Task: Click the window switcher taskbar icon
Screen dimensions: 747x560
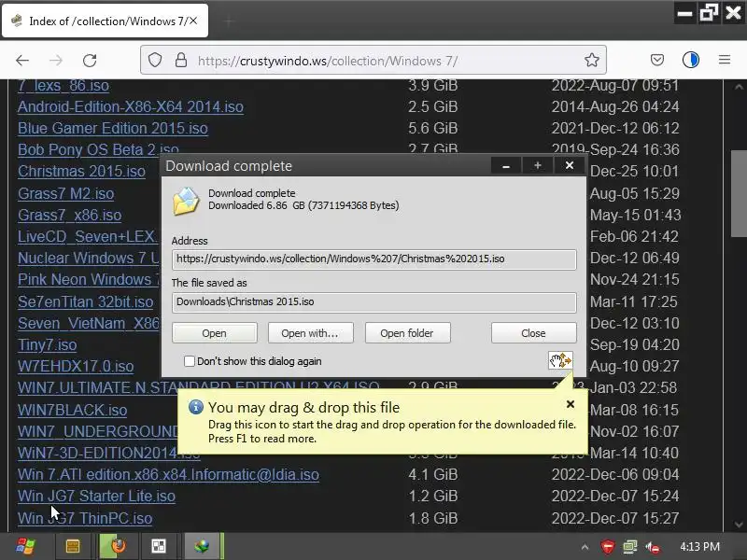Action: click(159, 546)
